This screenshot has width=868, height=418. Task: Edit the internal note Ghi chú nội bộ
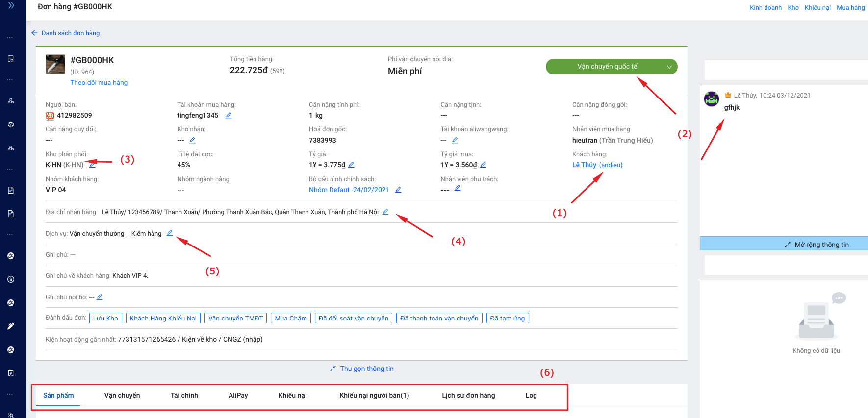(x=100, y=297)
